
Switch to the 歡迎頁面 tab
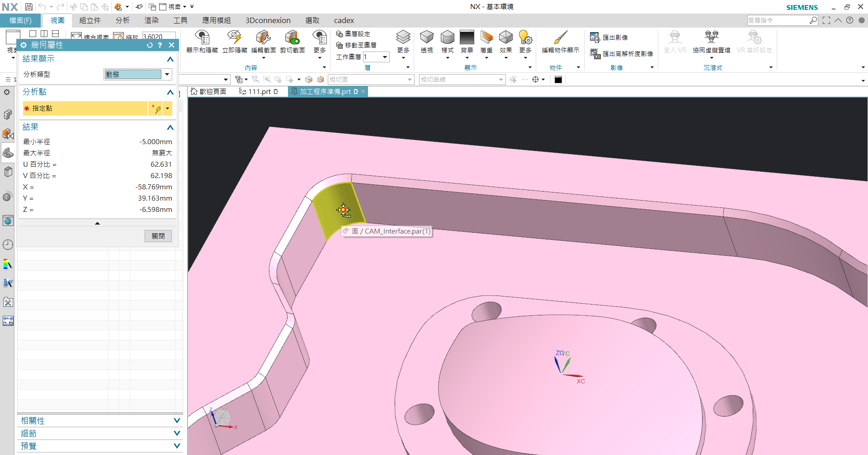click(x=208, y=92)
